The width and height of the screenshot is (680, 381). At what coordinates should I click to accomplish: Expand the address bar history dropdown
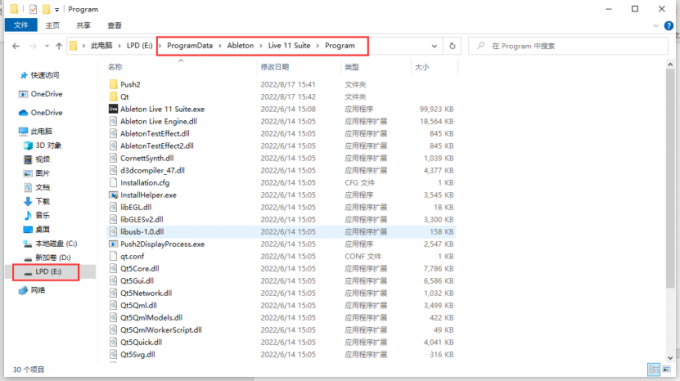coord(434,46)
